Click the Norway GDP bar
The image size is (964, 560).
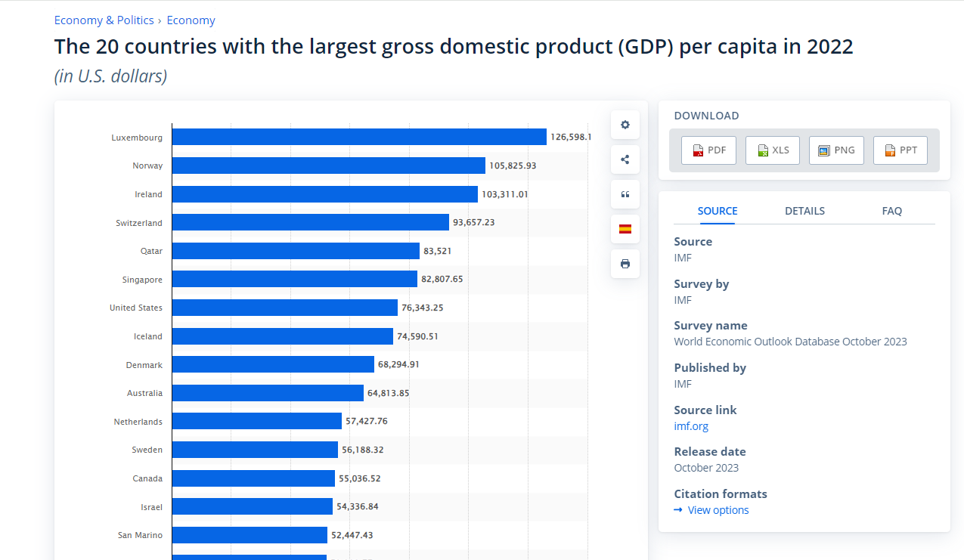[328, 166]
